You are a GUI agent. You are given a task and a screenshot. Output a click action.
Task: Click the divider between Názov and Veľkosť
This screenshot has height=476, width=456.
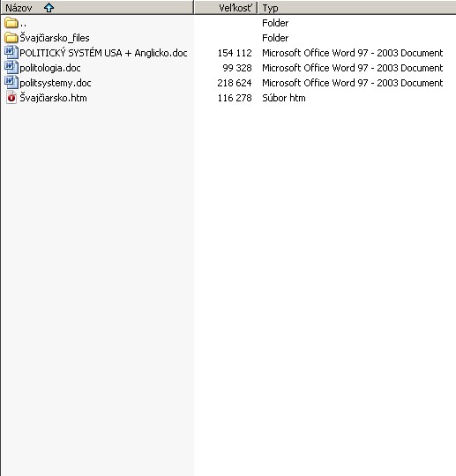(x=194, y=8)
